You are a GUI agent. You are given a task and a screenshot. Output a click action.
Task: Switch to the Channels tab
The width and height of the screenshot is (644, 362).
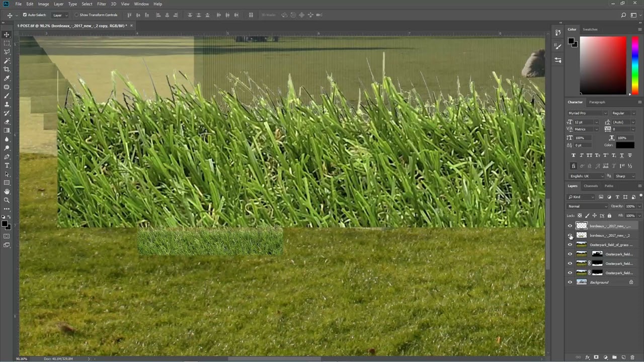pos(591,186)
